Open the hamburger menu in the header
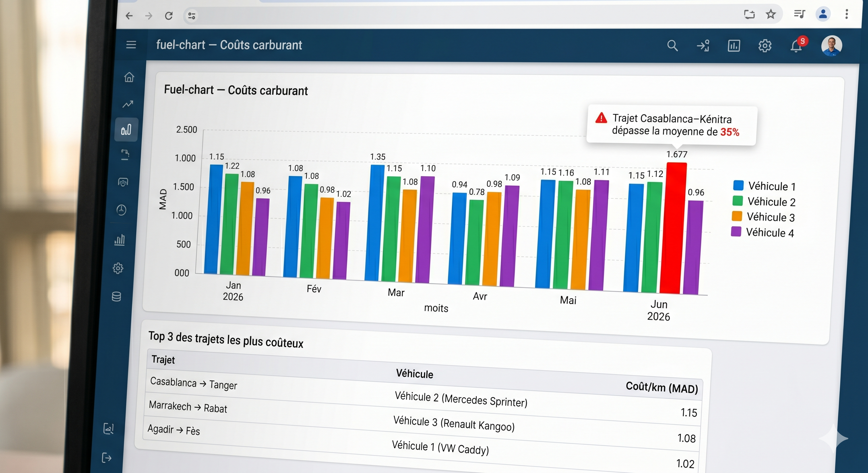This screenshot has height=473, width=868. click(131, 45)
